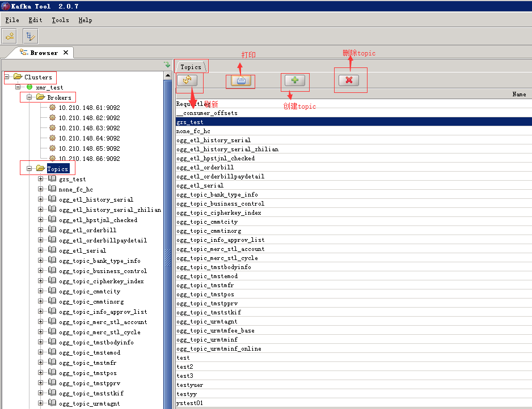Select ogg_topic_urmtmfee_base row in topics list
This screenshot has height=409, width=532.
(x=353, y=330)
